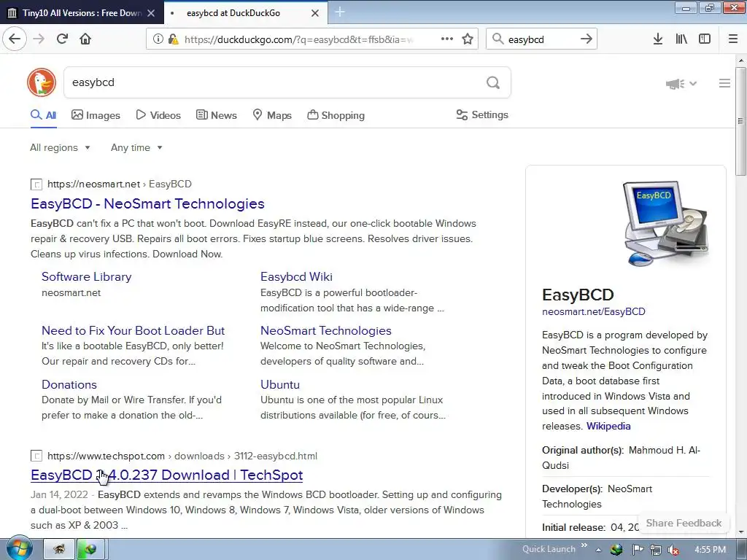
Task: Open the DuckDuckGo megaphone menu
Action: coord(681,84)
